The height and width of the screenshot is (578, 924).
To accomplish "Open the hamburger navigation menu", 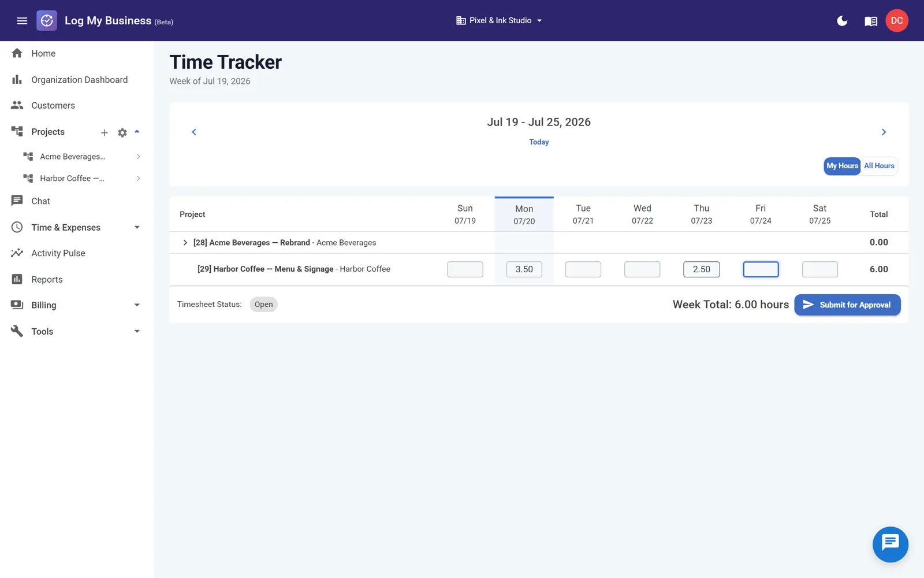I will tap(22, 21).
